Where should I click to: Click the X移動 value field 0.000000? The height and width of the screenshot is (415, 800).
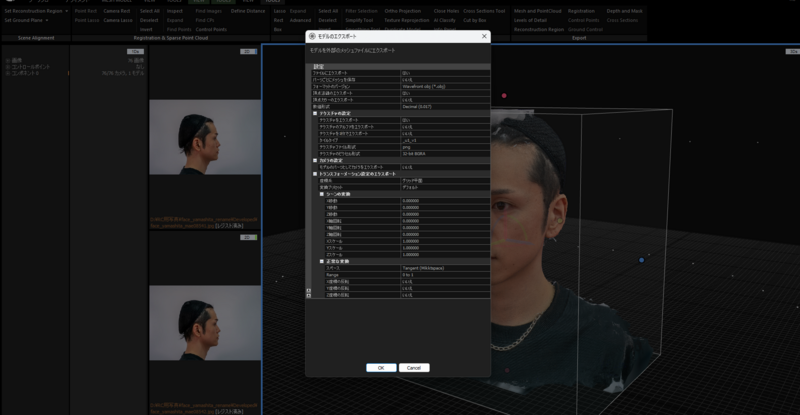[x=445, y=201]
